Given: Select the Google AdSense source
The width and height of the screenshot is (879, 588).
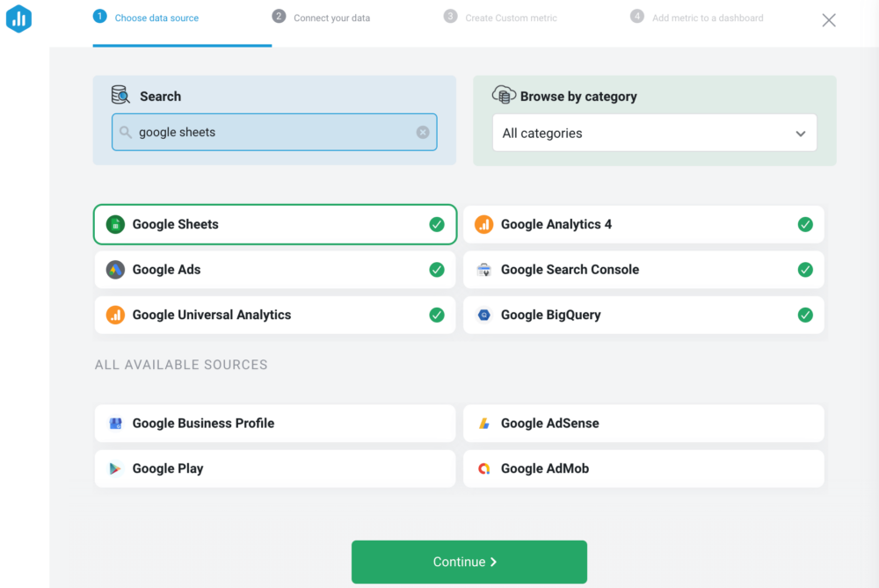Looking at the screenshot, I should pyautogui.click(x=643, y=424).
